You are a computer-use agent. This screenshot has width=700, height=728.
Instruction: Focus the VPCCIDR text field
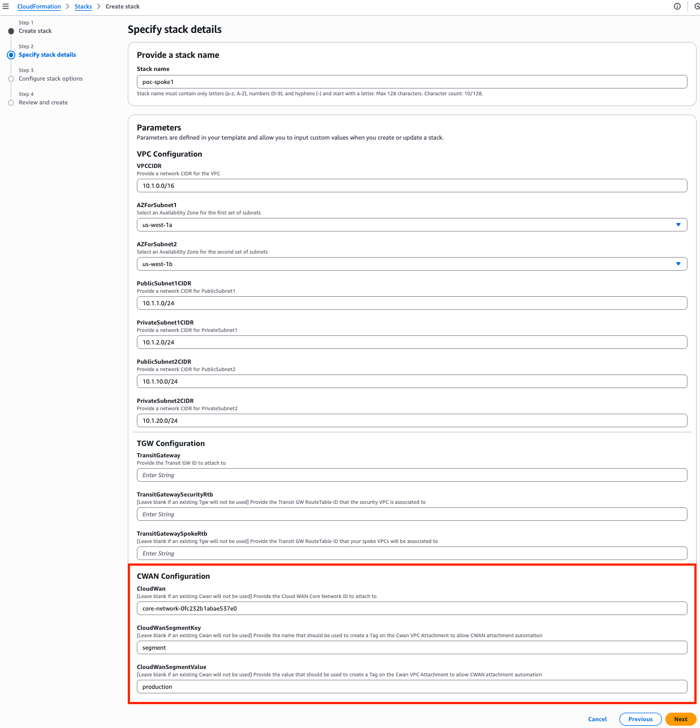pyautogui.click(x=412, y=186)
